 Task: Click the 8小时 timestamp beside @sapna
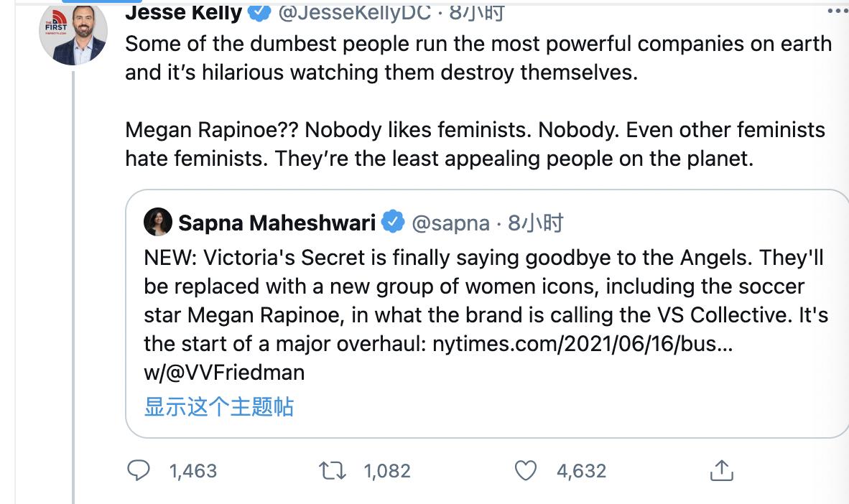(x=535, y=223)
